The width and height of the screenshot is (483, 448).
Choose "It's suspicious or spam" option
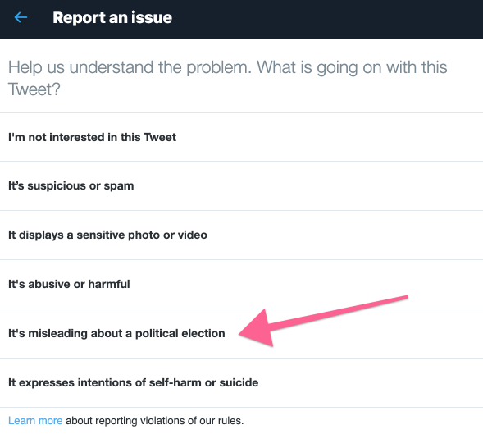(x=241, y=185)
